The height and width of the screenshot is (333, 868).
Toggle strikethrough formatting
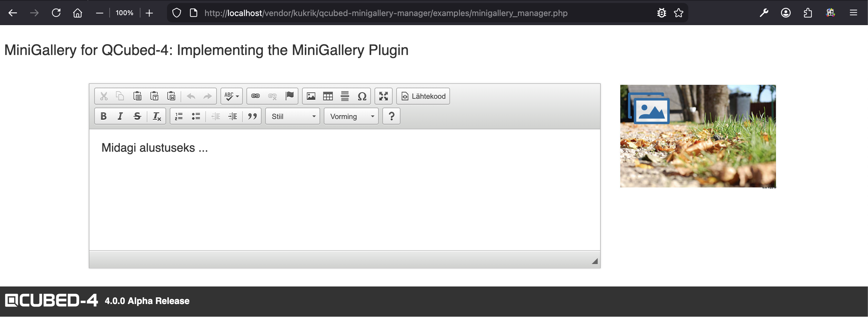(137, 116)
